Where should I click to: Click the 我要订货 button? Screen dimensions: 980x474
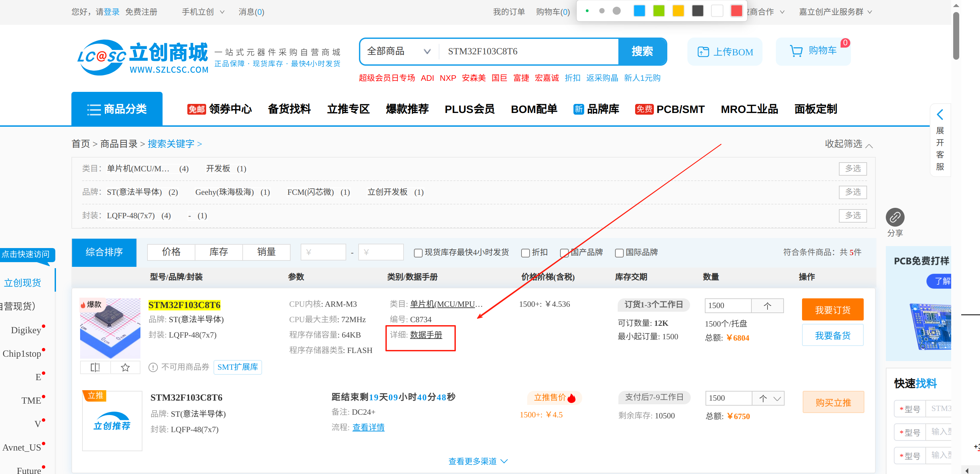(x=833, y=310)
